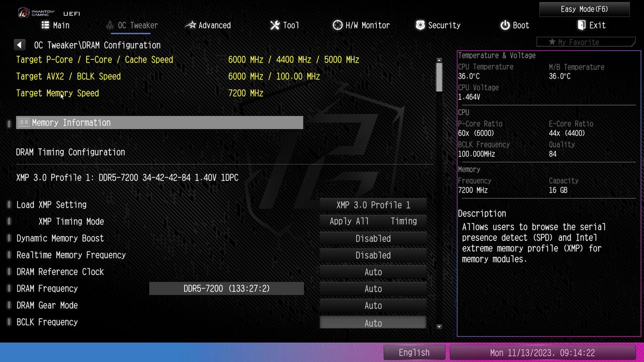Switch to Easy Mode (F6)
The image size is (644, 362).
tap(584, 9)
